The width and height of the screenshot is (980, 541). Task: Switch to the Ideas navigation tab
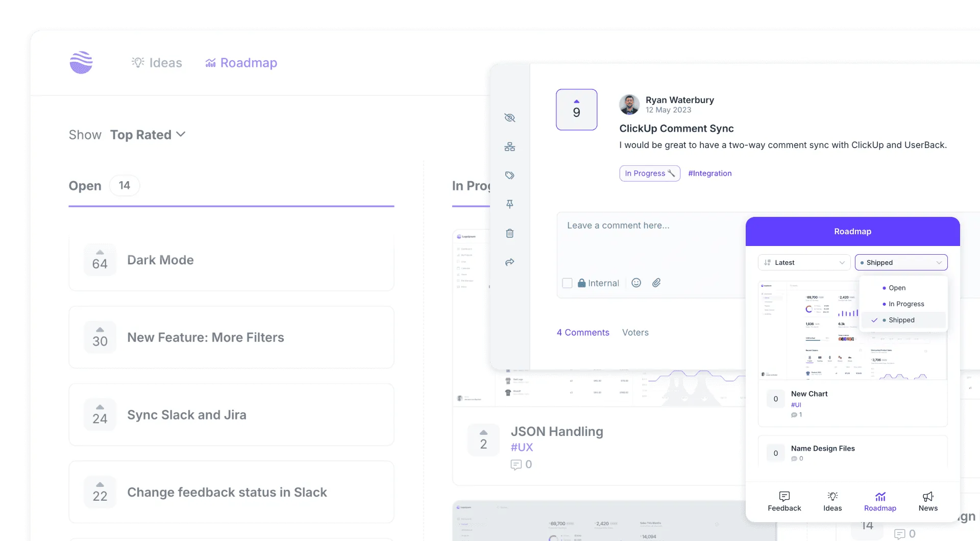[x=156, y=62]
